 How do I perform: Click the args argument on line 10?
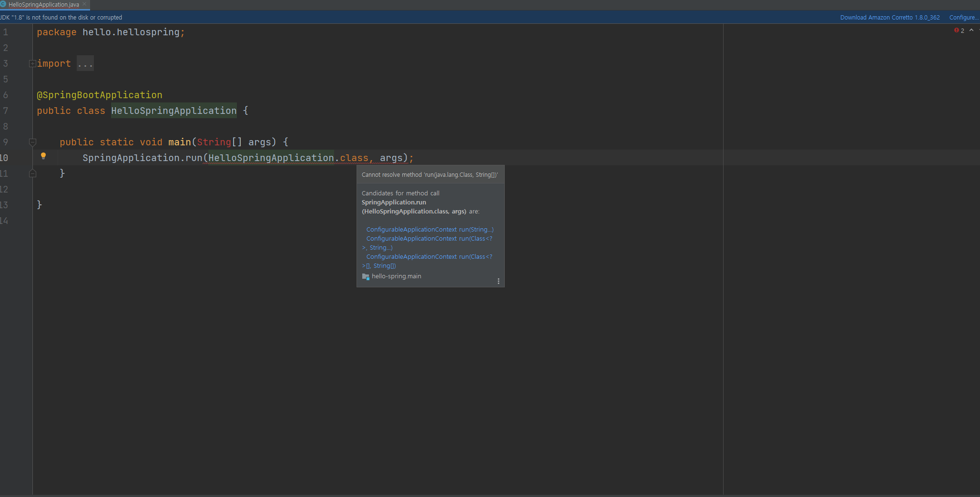(x=391, y=158)
